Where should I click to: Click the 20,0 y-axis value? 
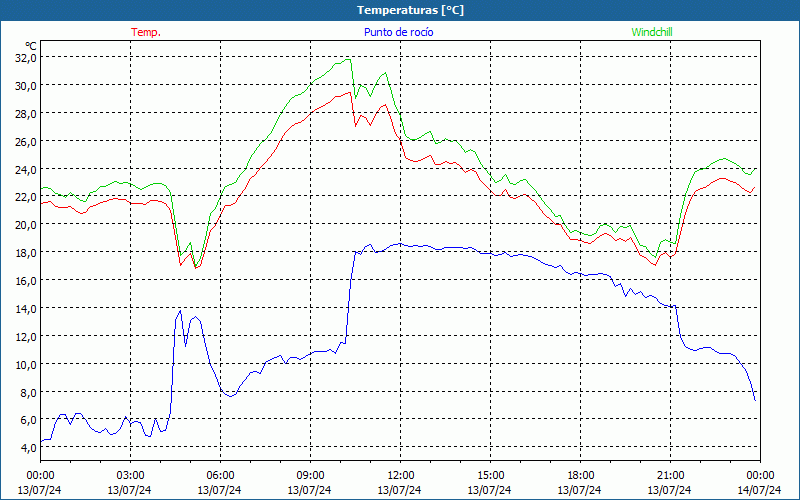tap(26, 225)
